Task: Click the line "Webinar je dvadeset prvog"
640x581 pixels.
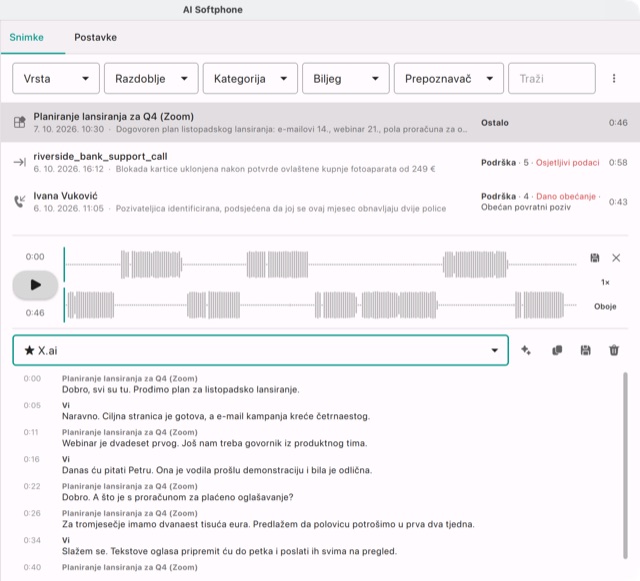Action: 214,443
